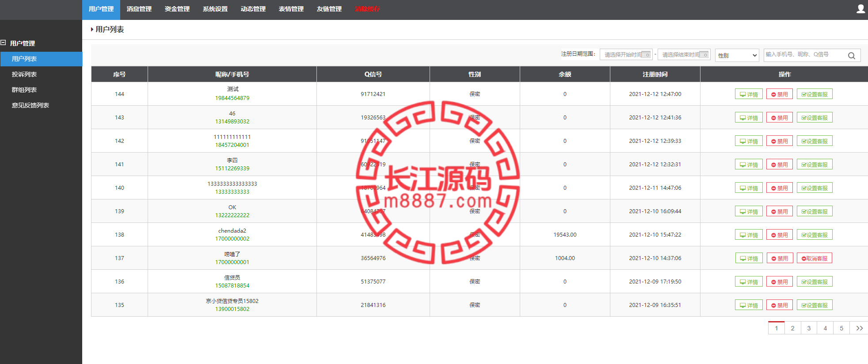Click the 余额 column header

pos(565,74)
